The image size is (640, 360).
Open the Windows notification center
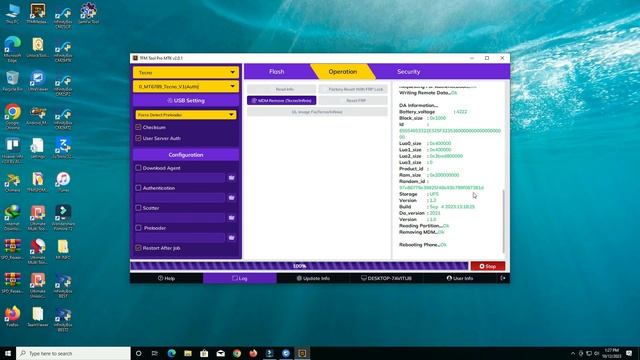(x=629, y=353)
